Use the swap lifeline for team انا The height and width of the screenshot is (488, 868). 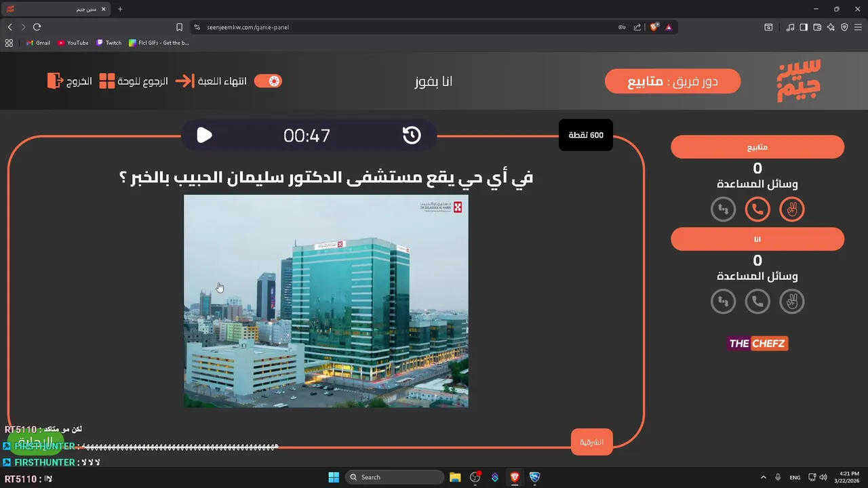tap(724, 301)
